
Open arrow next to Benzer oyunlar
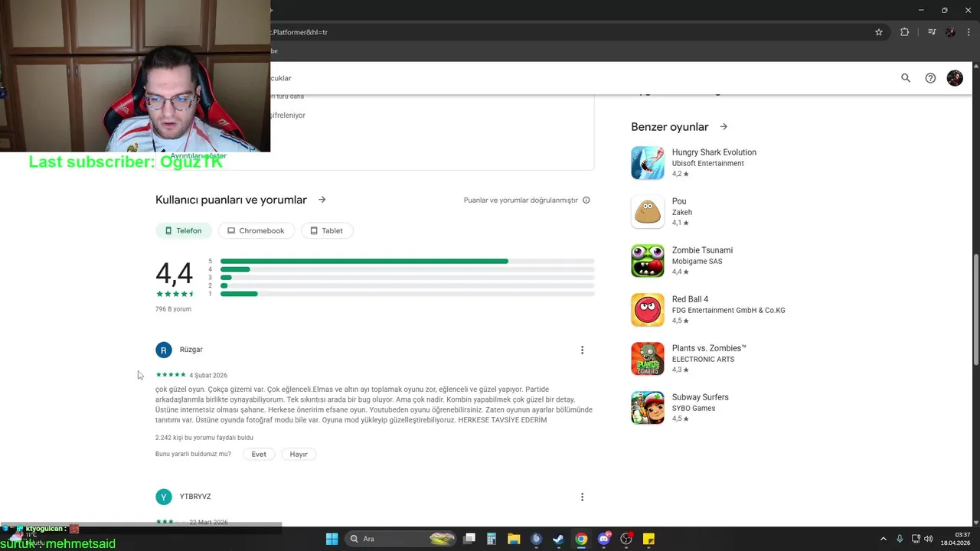pyautogui.click(x=724, y=127)
